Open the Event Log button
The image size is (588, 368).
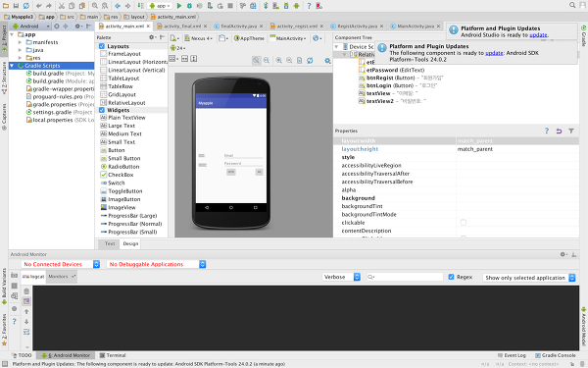pyautogui.click(x=512, y=355)
